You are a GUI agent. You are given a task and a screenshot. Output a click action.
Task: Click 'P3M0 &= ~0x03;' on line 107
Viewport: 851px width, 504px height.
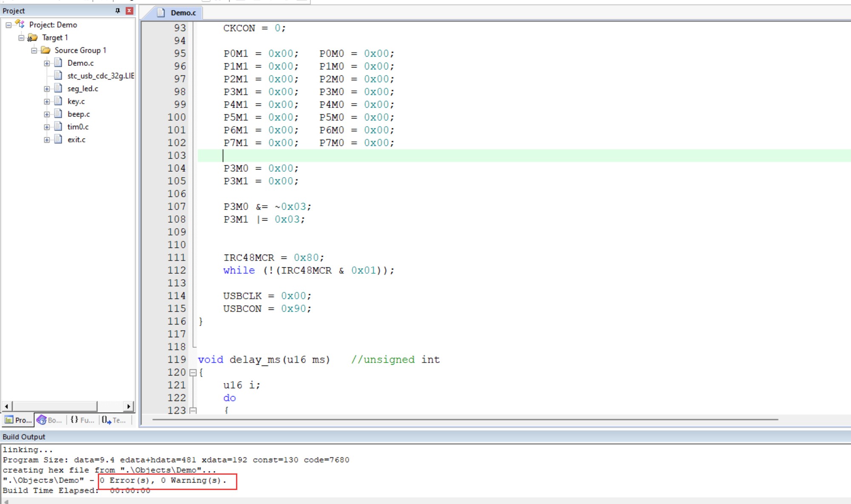tap(267, 207)
